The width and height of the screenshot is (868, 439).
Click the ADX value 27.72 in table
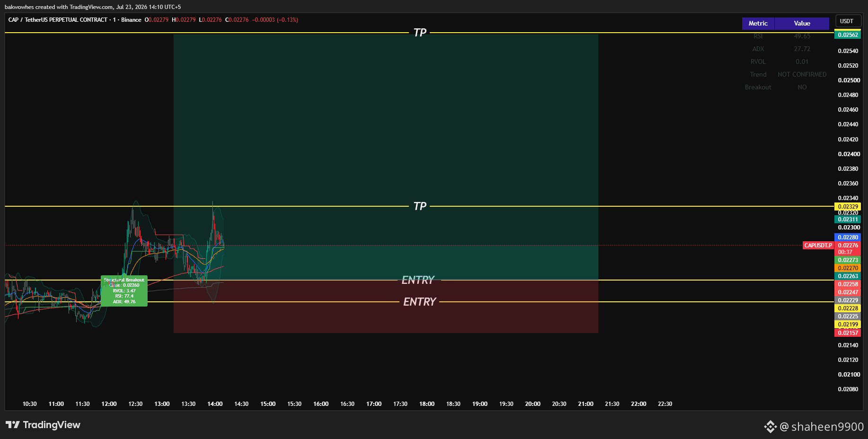click(802, 49)
